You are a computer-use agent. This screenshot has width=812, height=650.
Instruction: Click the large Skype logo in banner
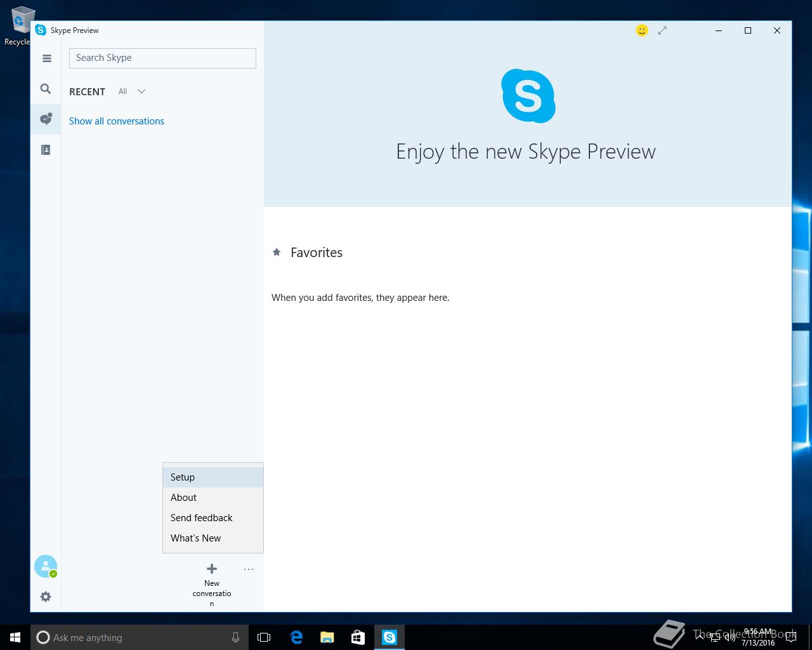[x=528, y=96]
